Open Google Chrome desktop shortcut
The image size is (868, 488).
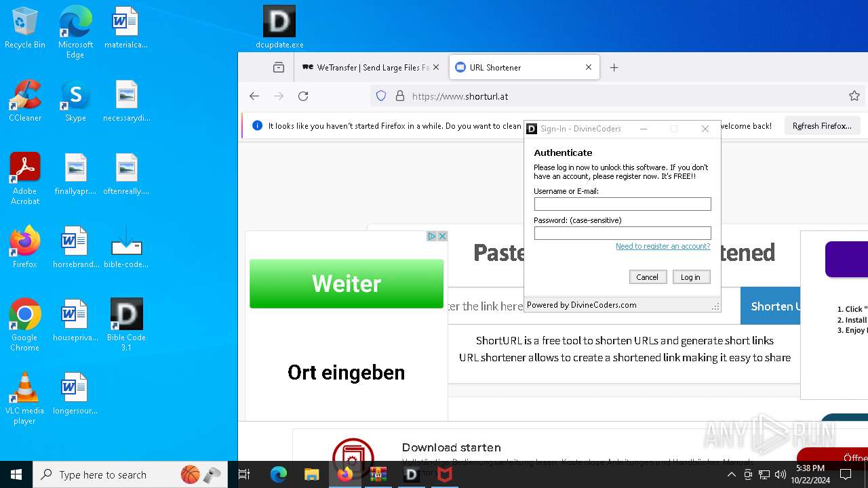(x=25, y=325)
